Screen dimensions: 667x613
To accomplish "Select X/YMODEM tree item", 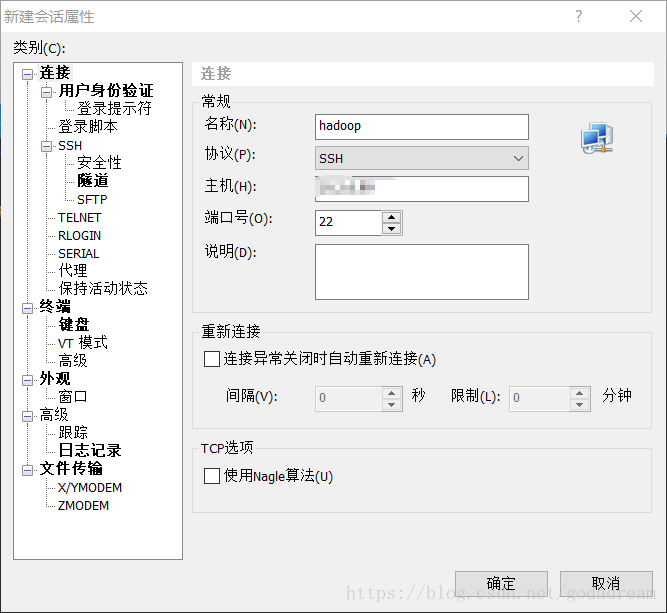I will [90, 487].
